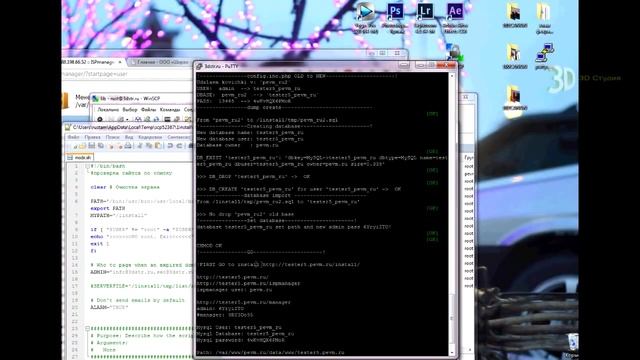Open the Vegas Pro desktop shortcut
This screenshot has width=640, height=360.
(366, 17)
